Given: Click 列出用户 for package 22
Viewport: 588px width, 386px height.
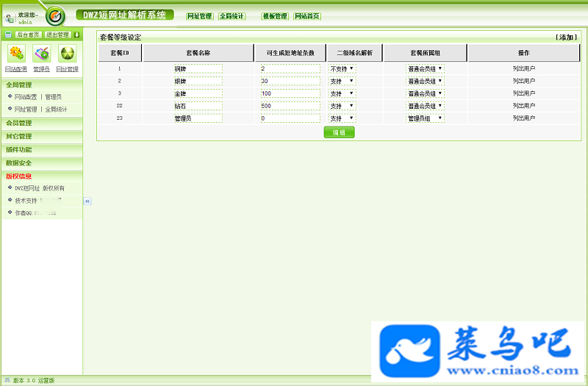Looking at the screenshot, I should tap(524, 105).
